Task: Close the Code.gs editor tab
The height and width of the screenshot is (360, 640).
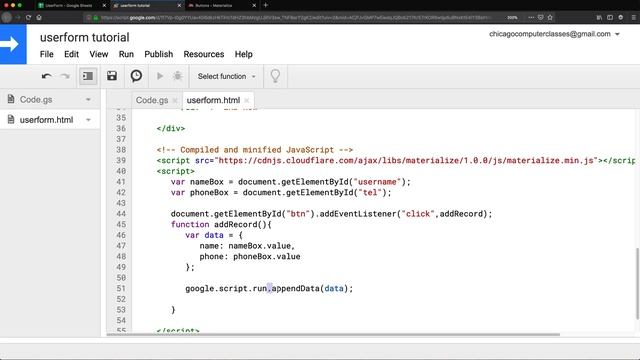Action: pyautogui.click(x=175, y=100)
